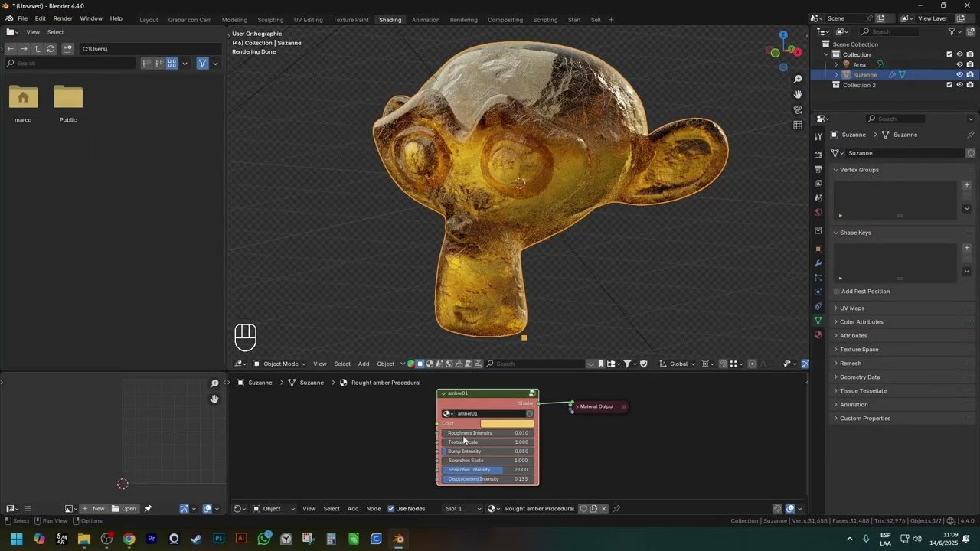The width and height of the screenshot is (980, 551).
Task: Open the Global transform orientation dropdown
Action: (x=678, y=364)
